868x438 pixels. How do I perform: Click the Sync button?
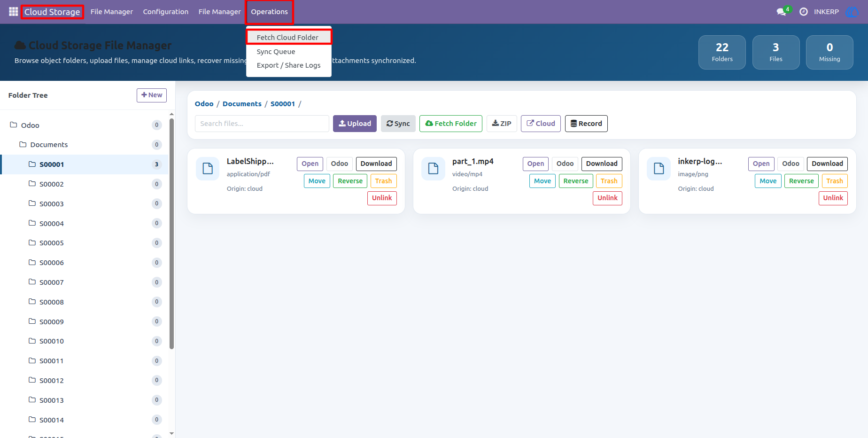point(398,124)
